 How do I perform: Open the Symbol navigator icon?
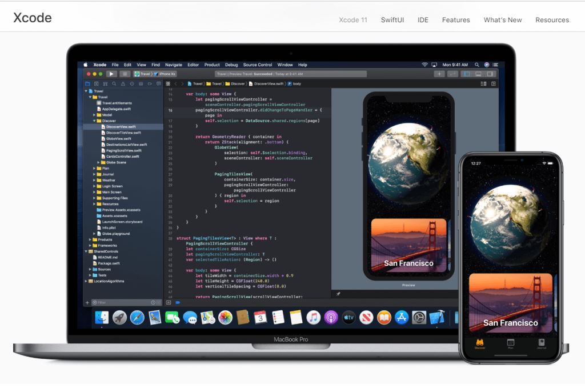pos(105,84)
